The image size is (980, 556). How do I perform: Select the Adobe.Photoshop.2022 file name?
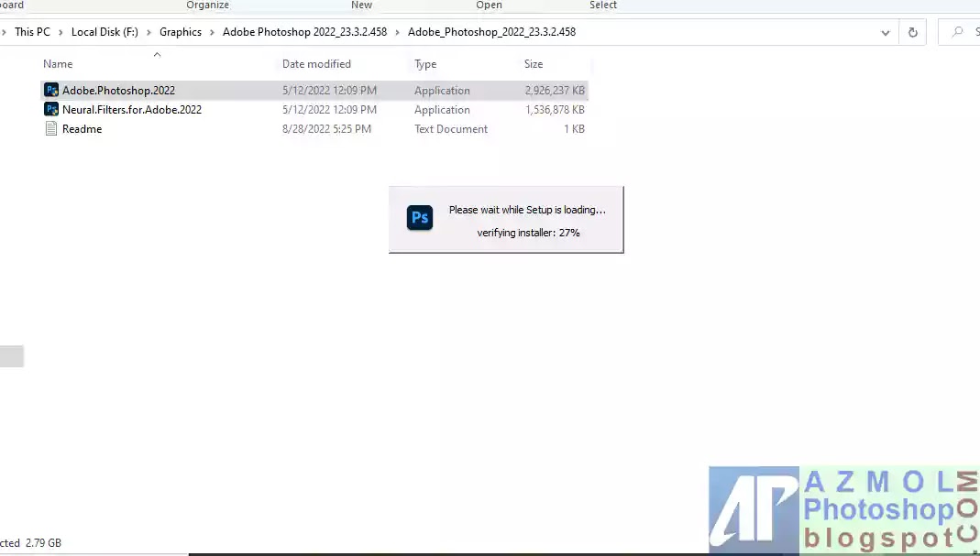tap(119, 90)
